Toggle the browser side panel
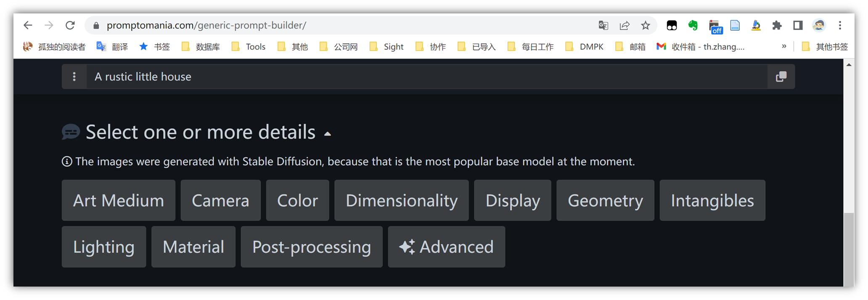Image resolution: width=868 pixels, height=300 pixels. (x=798, y=26)
